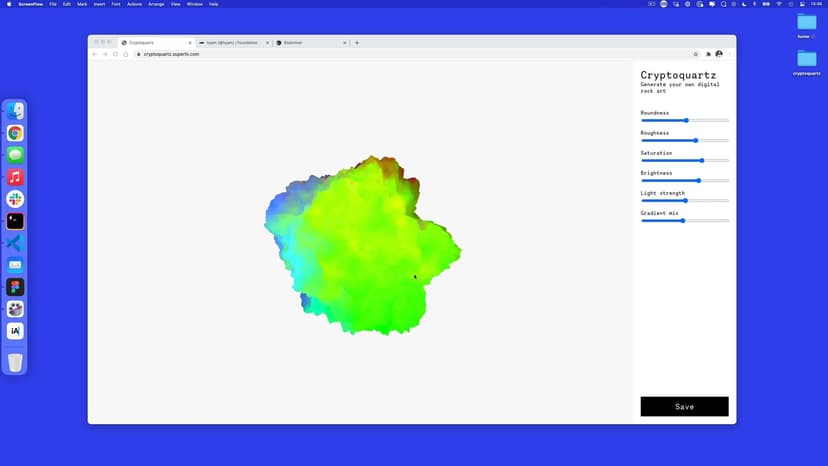Click the browser back arrow
Screen dimensions: 828x466
pyautogui.click(x=94, y=54)
